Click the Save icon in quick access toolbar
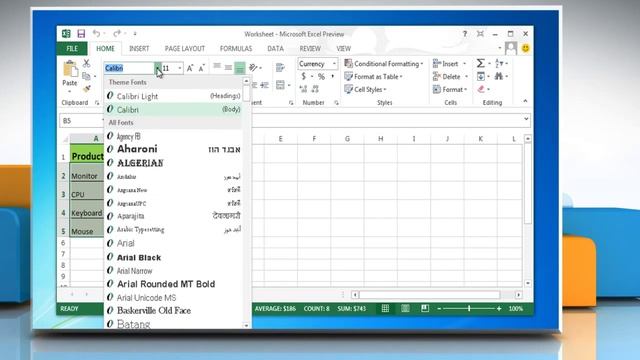Screen dimensions: 640x360 click(81, 34)
